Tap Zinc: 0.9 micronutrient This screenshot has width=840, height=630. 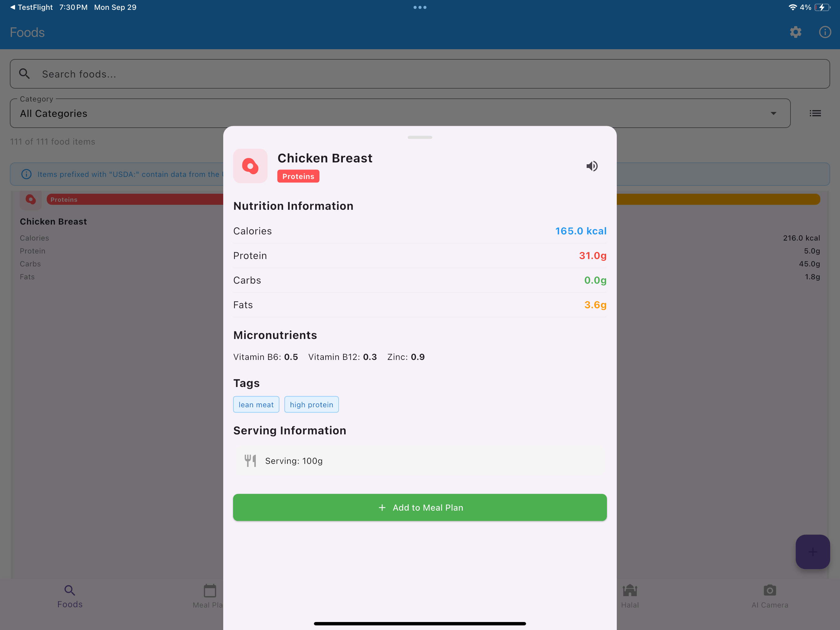406,357
